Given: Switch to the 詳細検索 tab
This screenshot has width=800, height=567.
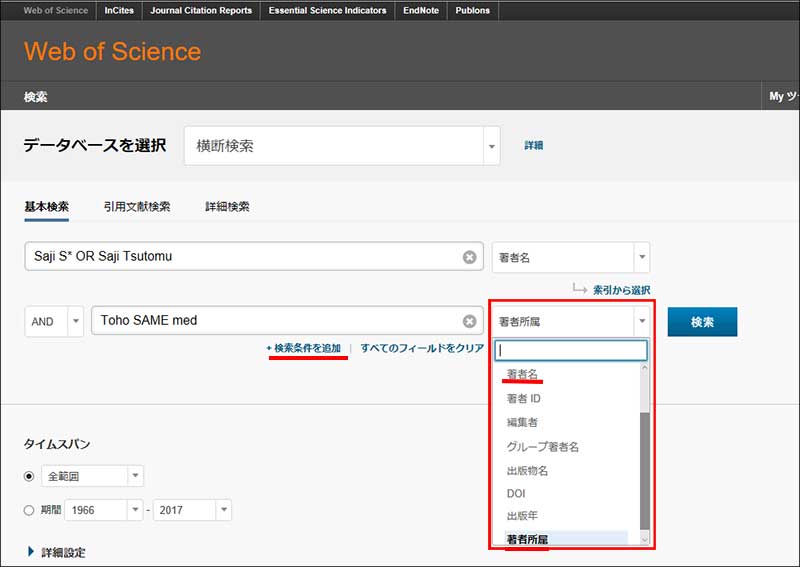Looking at the screenshot, I should coord(227,207).
